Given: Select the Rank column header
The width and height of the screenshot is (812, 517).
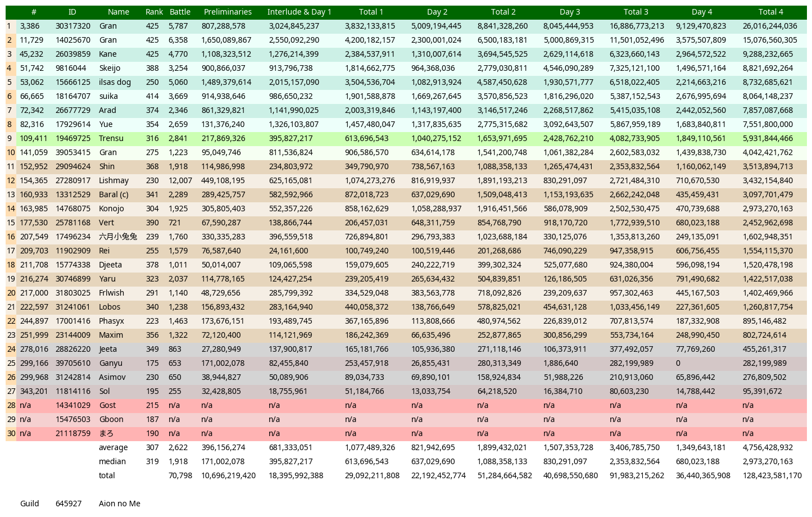Looking at the screenshot, I should [154, 12].
